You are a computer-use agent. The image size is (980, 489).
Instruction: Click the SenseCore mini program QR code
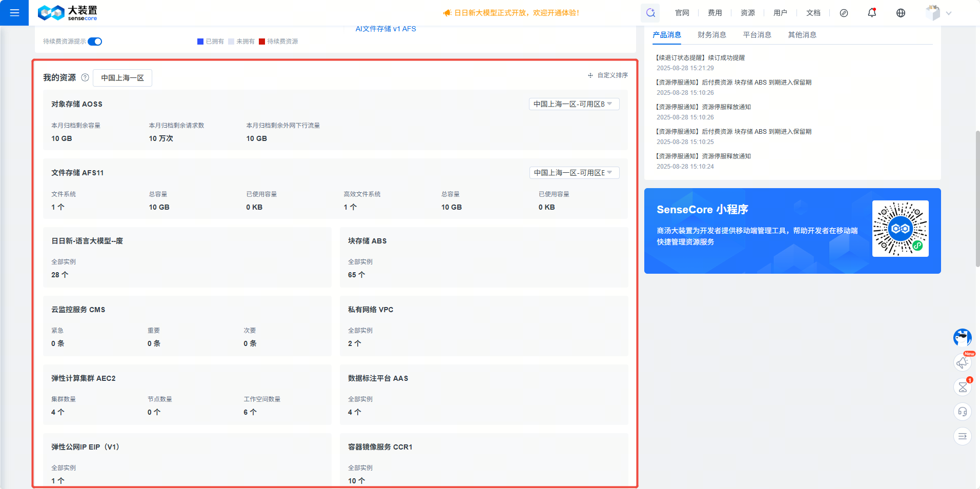(900, 229)
